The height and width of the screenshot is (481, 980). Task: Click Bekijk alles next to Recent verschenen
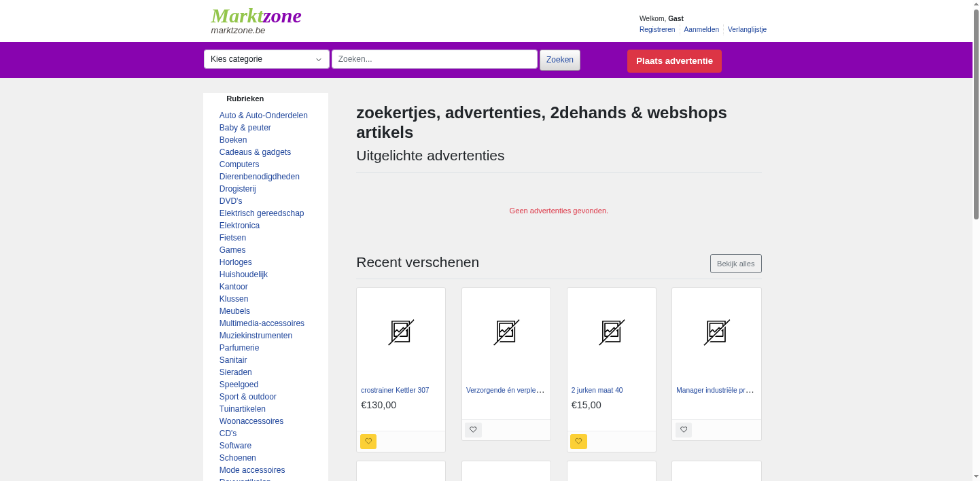736,264
